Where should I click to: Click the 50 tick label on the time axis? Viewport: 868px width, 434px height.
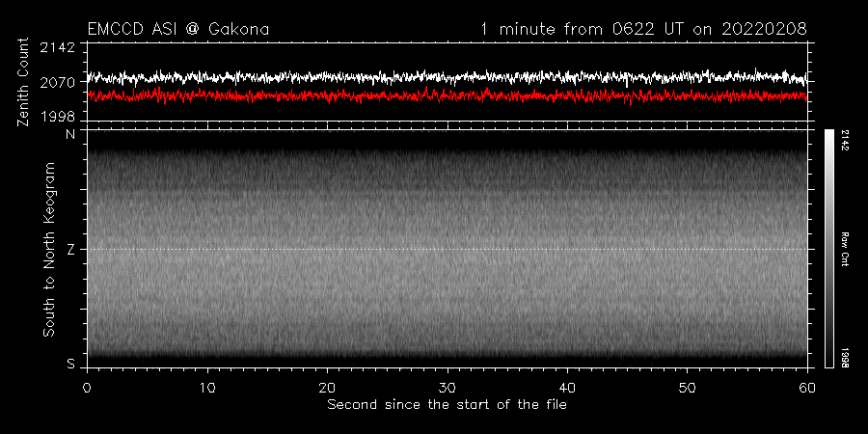[x=687, y=387]
